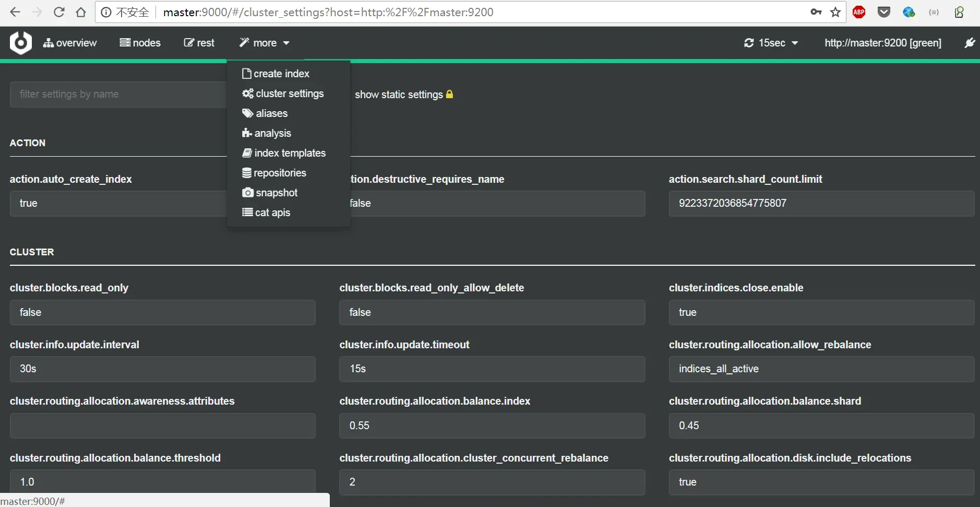
Task: Collapse the more dropdown menu
Action: coord(265,43)
